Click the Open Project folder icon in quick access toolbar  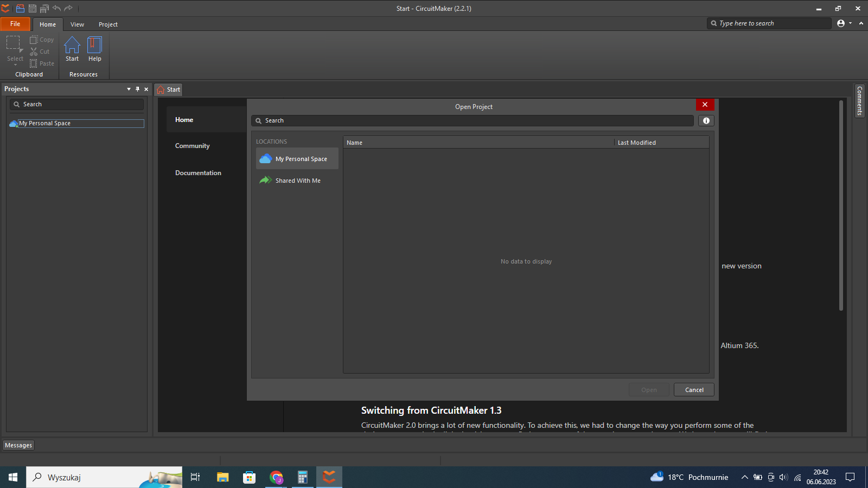pos(20,8)
